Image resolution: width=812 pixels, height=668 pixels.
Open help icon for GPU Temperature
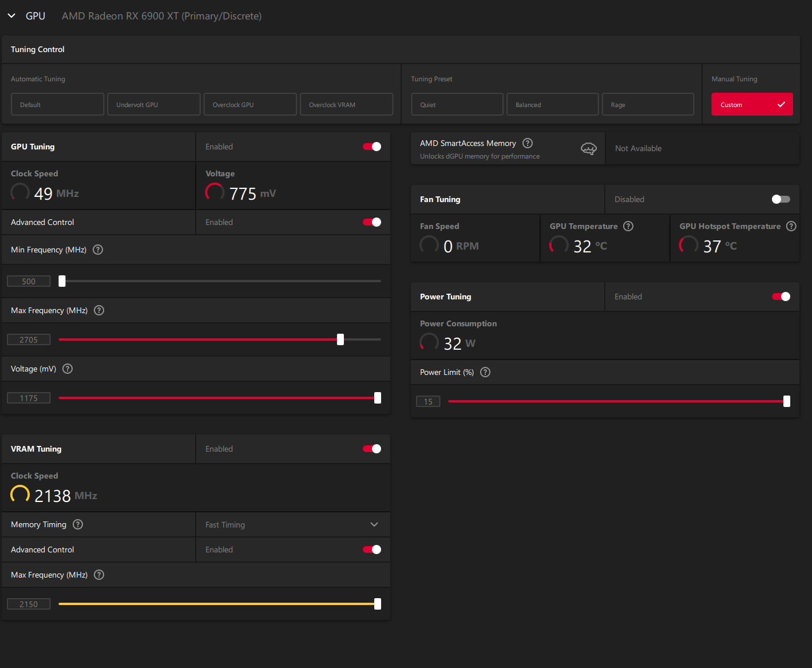[x=628, y=226]
